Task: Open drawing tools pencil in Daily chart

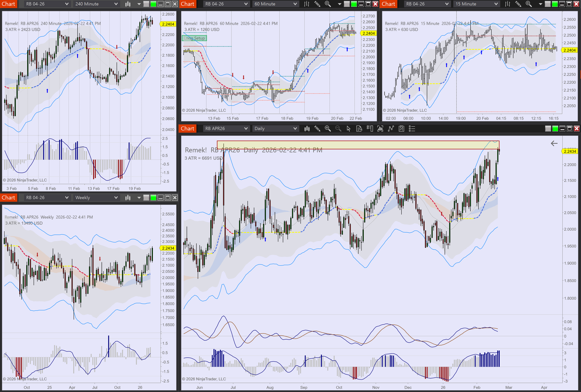Action: [x=317, y=129]
